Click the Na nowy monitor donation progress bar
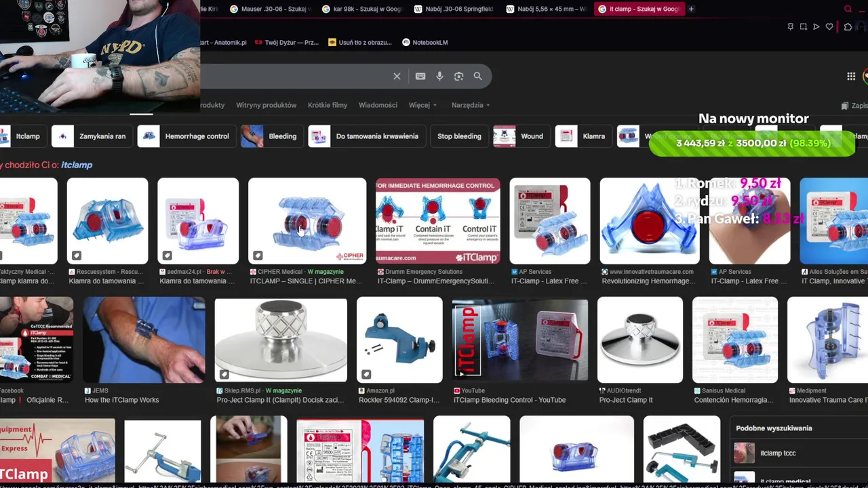The width and height of the screenshot is (868, 488). (753, 144)
